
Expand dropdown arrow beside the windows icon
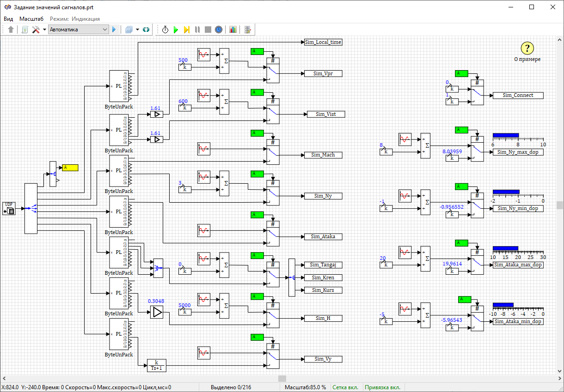pyautogui.click(x=137, y=30)
